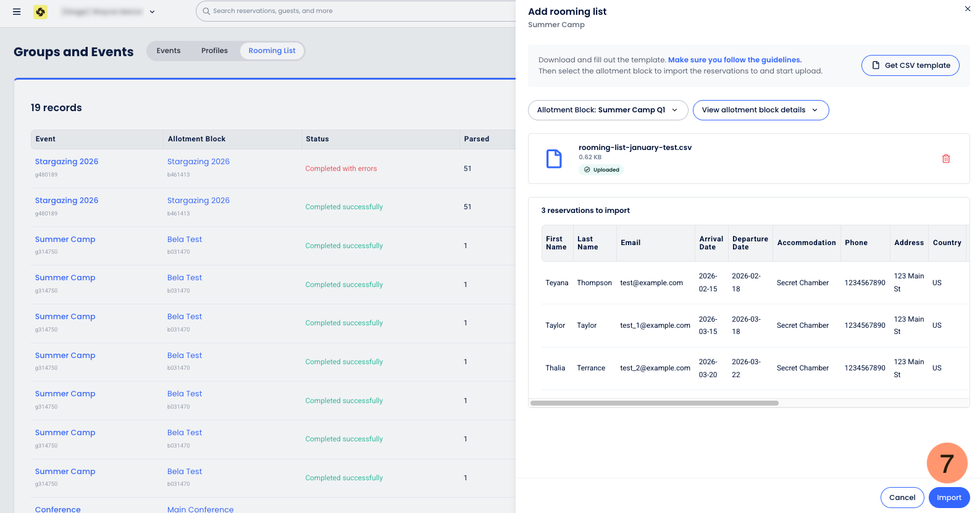The height and width of the screenshot is (513, 980).
Task: Switch to the Profiles tab
Action: [x=214, y=51]
